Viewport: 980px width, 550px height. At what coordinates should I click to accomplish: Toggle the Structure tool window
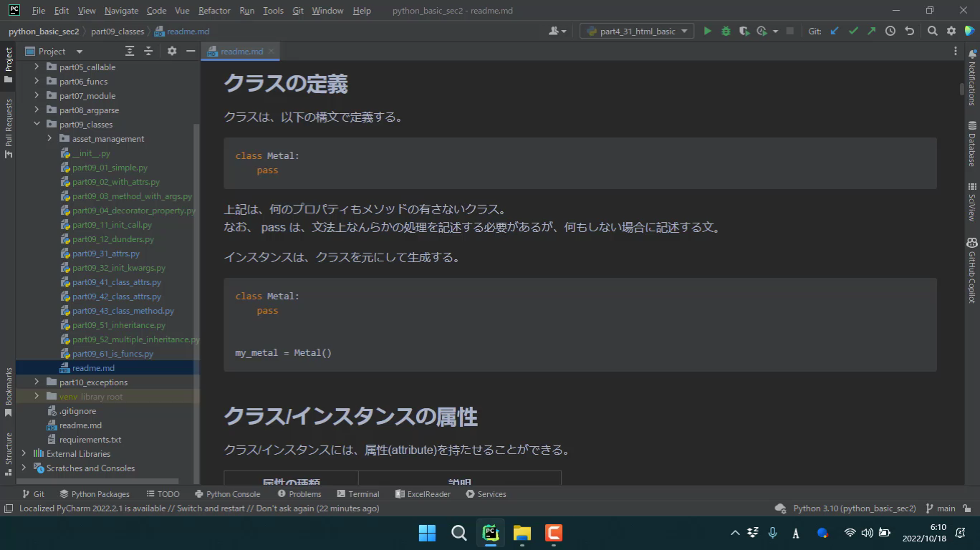coord(9,453)
